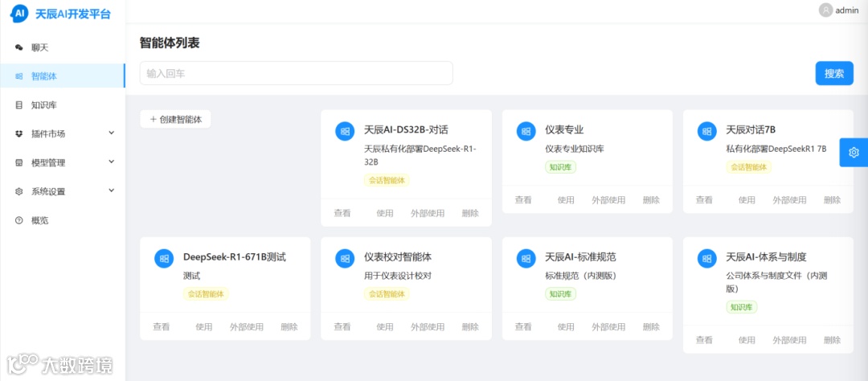Click the 创建智能体 button
868x381 pixels.
(x=175, y=119)
